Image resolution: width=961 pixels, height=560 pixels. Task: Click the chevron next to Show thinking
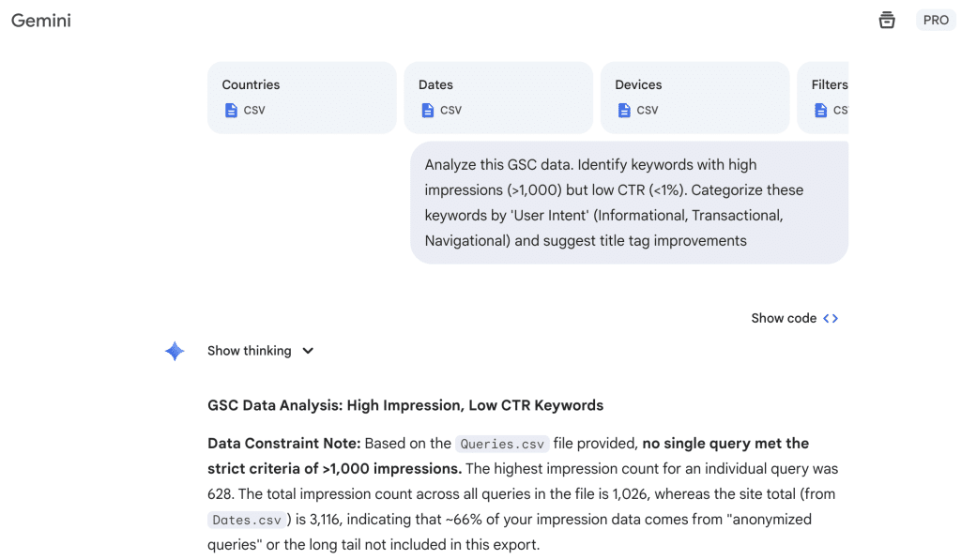click(x=308, y=350)
